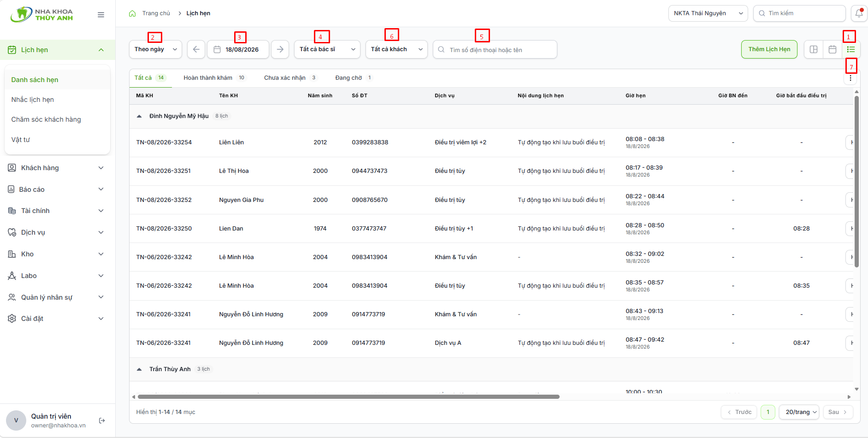Collapse the Trần Thùy Anh group
This screenshot has width=868, height=438.
point(139,369)
